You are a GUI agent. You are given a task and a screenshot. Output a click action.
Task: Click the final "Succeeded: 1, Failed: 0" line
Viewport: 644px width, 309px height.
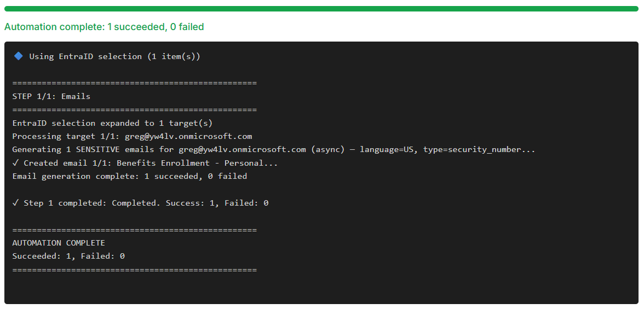[68, 256]
